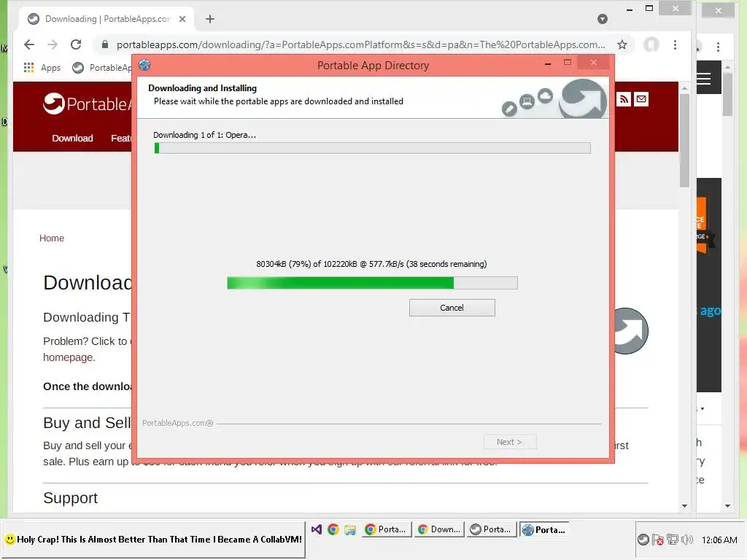Open hamburger menu in background window

click(704, 79)
